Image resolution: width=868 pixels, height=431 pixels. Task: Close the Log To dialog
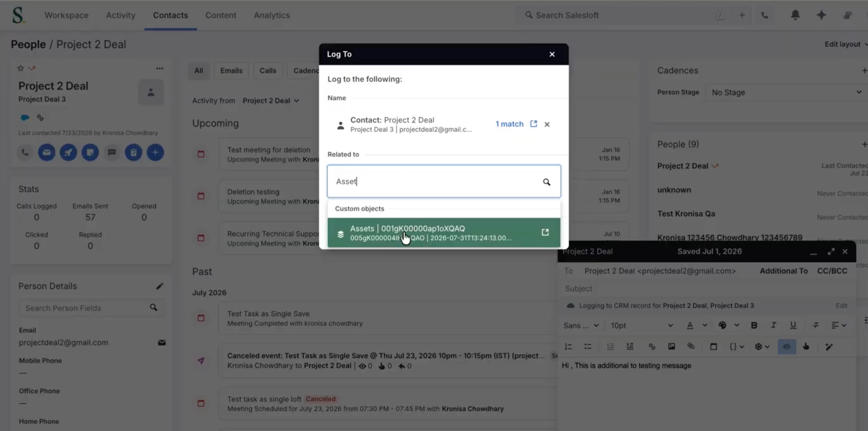pyautogui.click(x=552, y=54)
